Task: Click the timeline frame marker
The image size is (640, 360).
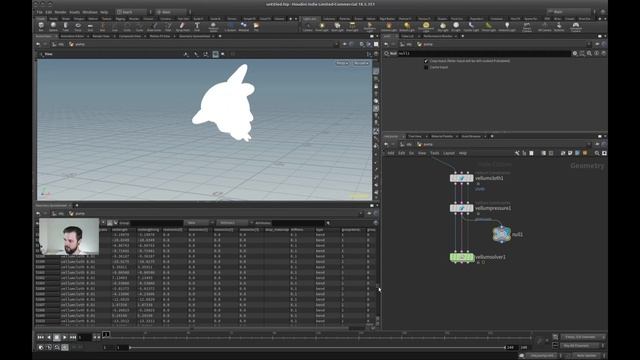Action: pos(106,334)
